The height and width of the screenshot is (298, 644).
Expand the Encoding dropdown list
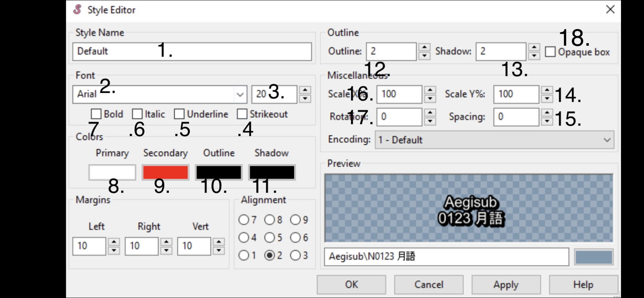(x=607, y=140)
